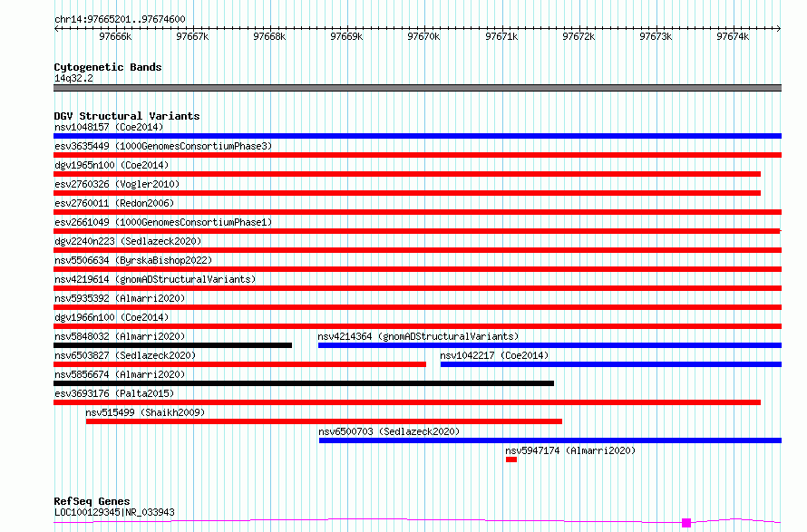Click the nsv6503827 (Sedlazeck2020) red bar

pyautogui.click(x=240, y=364)
